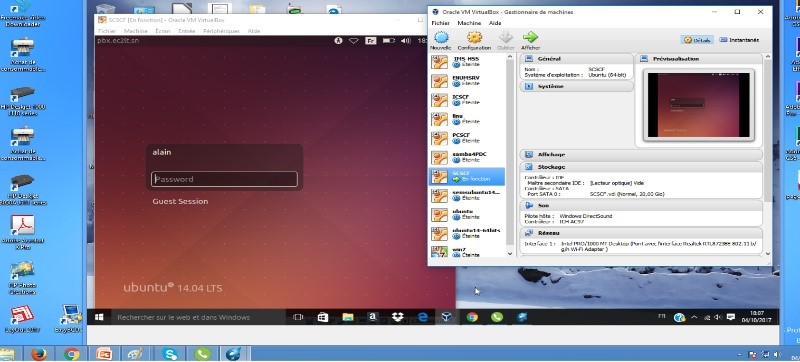Viewport: 800px width, 362px height.
Task: Click the Nouvelle toolbar icon in VirtualBox
Action: click(x=441, y=37)
